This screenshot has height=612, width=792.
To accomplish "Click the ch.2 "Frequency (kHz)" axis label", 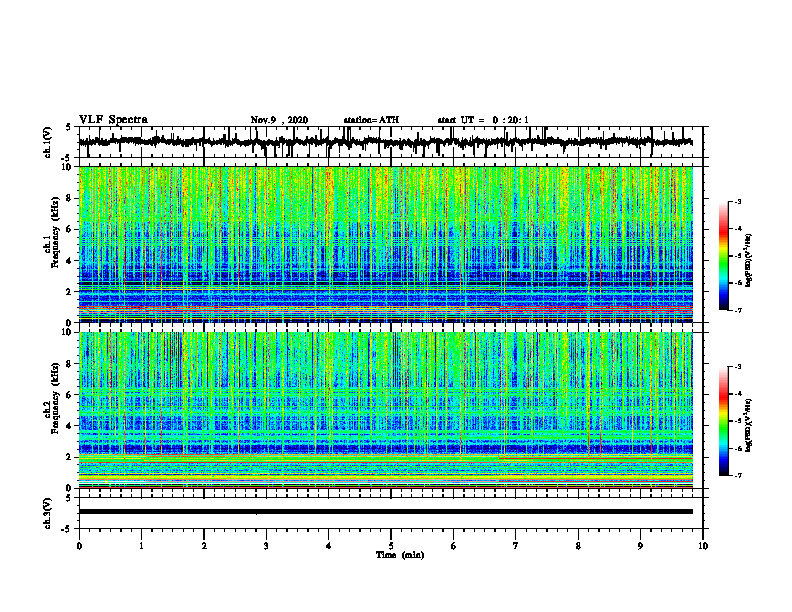I will pos(56,398).
